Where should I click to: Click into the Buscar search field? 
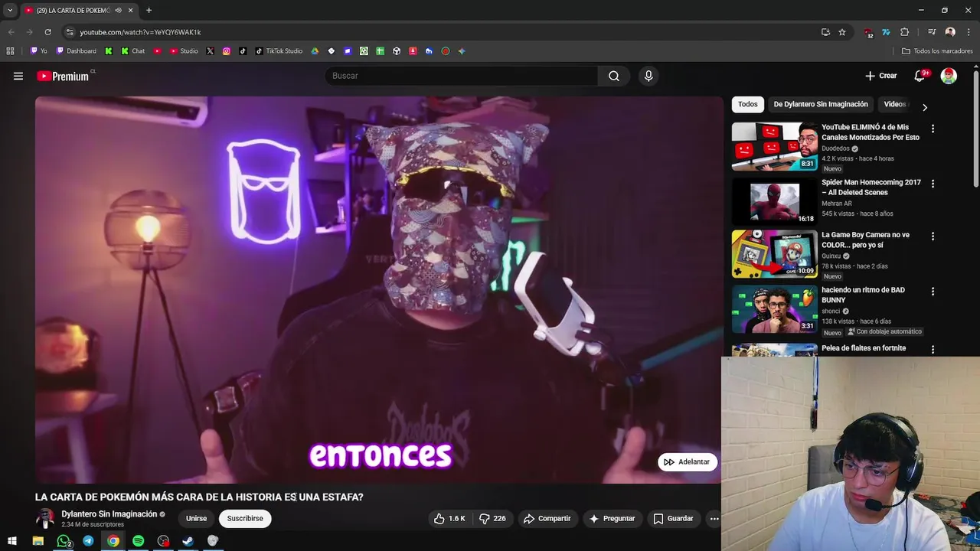[462, 76]
